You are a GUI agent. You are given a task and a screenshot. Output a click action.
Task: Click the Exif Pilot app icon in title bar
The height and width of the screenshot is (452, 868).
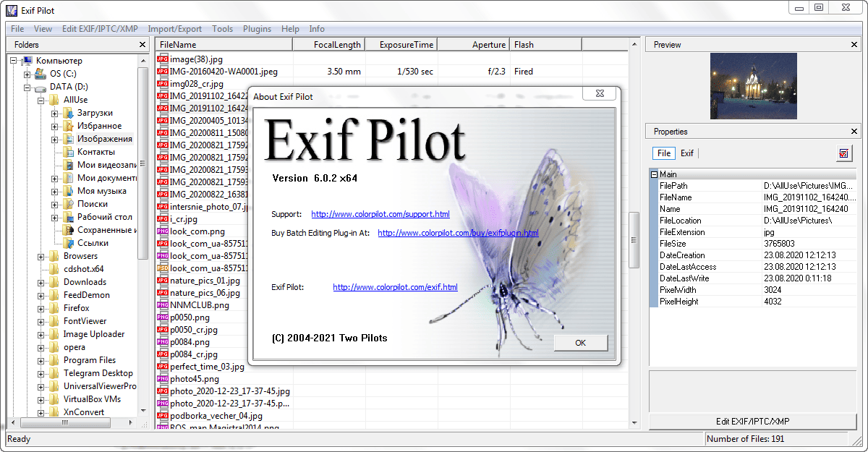pyautogui.click(x=11, y=9)
